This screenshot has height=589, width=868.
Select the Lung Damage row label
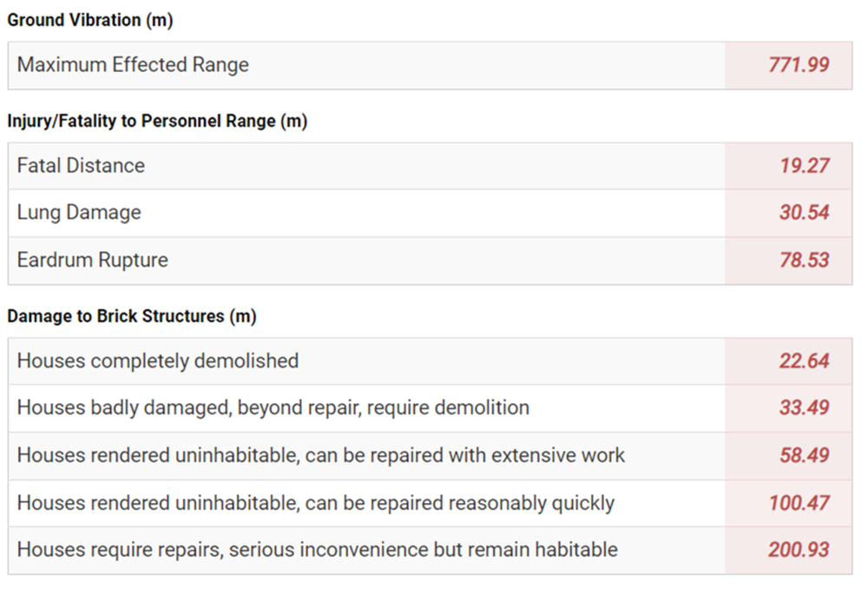coord(79,213)
